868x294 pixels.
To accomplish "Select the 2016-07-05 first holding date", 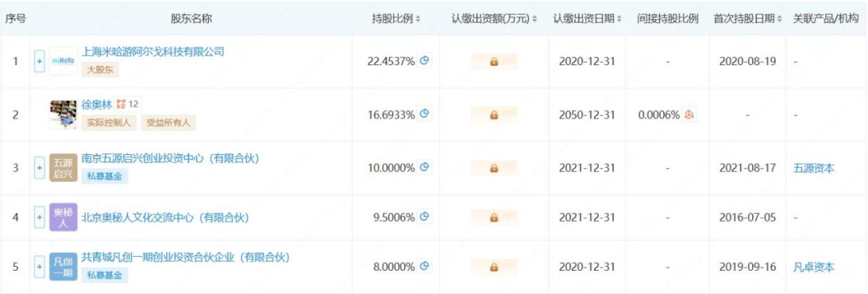I will click(747, 218).
